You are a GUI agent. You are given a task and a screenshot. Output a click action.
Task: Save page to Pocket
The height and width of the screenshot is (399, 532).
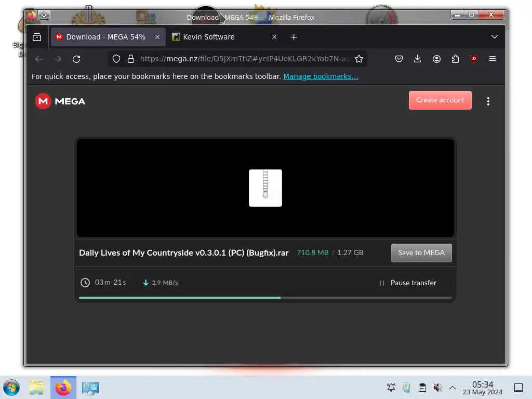click(399, 59)
